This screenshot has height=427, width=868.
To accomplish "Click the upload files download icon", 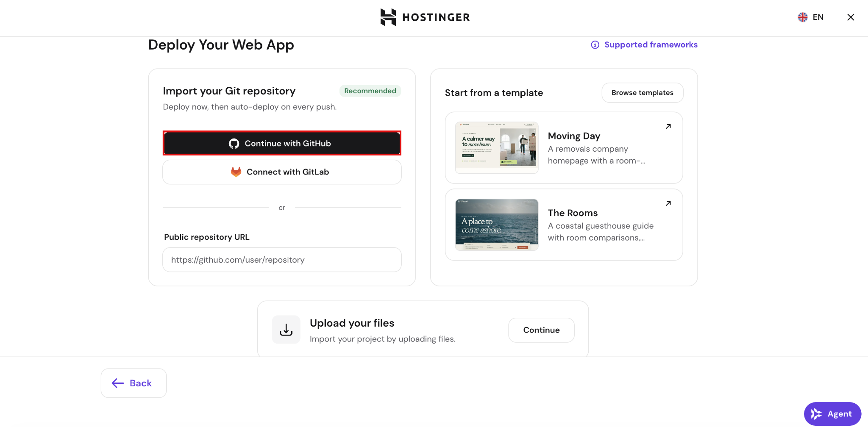I will [x=286, y=330].
